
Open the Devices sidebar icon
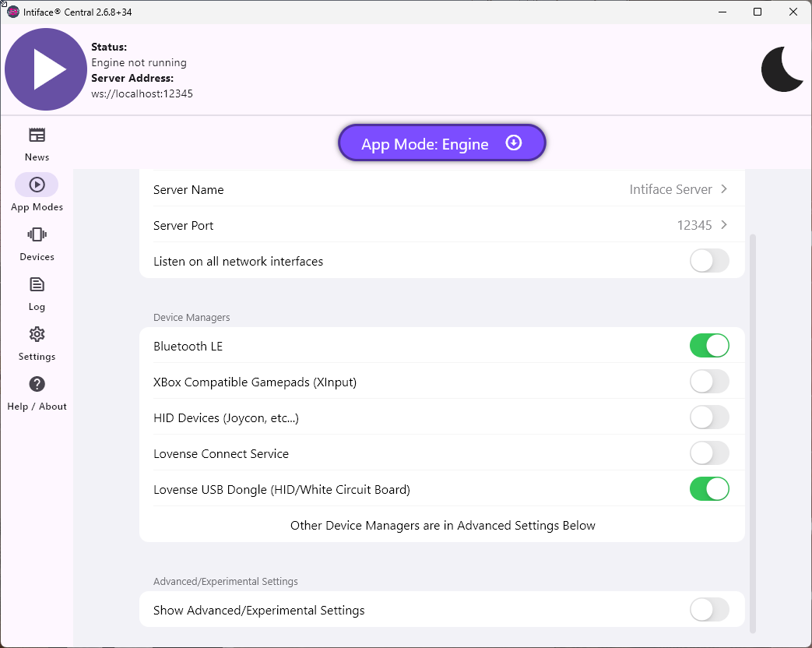37,235
